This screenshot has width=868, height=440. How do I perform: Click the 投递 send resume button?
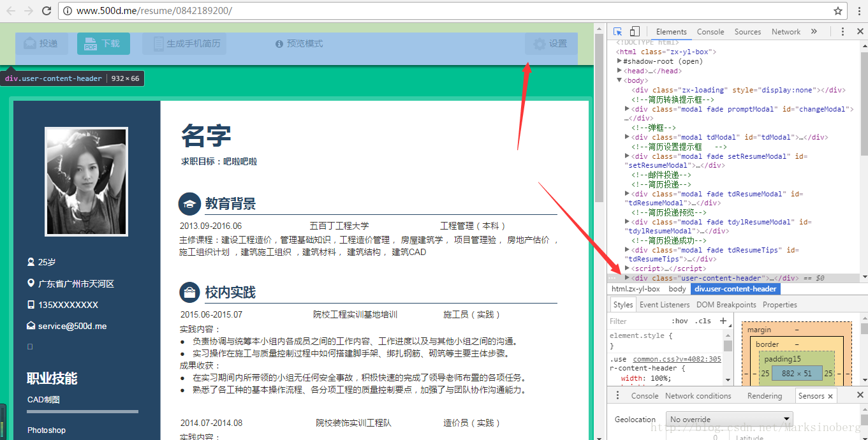pyautogui.click(x=41, y=43)
